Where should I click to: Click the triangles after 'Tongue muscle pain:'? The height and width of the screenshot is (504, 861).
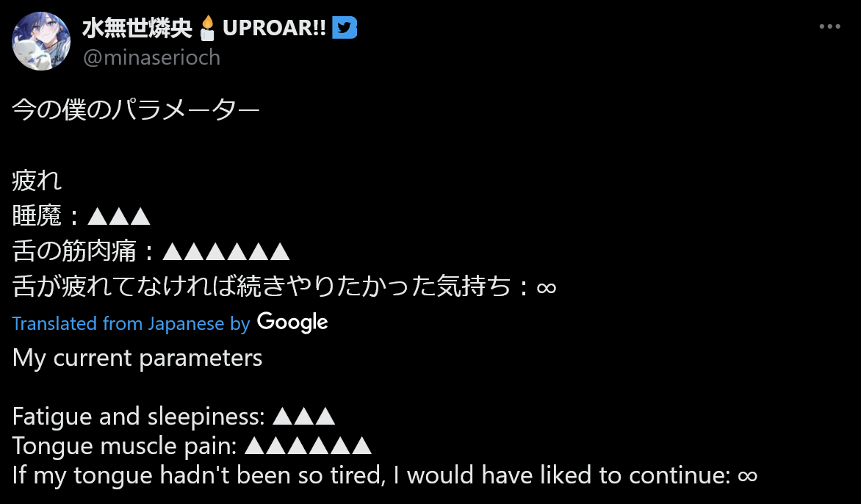point(308,445)
